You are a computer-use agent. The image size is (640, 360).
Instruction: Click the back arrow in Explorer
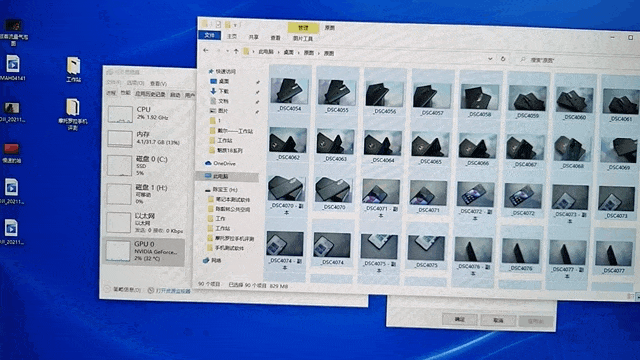pyautogui.click(x=206, y=50)
